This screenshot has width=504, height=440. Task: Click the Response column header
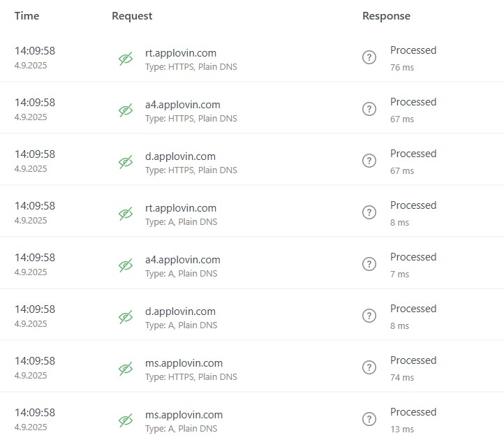(x=386, y=16)
